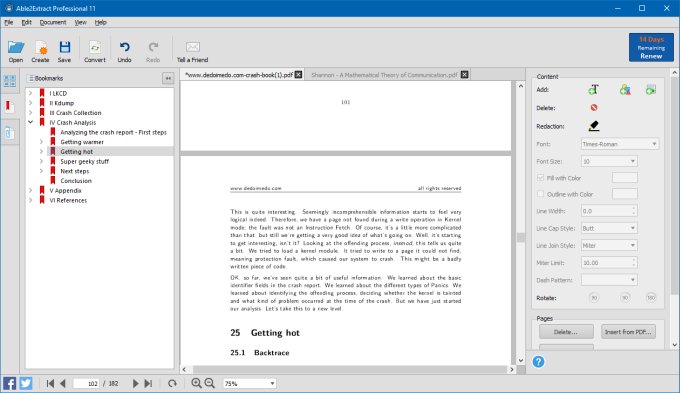Viewport: 680px width, 393px height.
Task: Click the Renew trial button
Action: click(651, 47)
